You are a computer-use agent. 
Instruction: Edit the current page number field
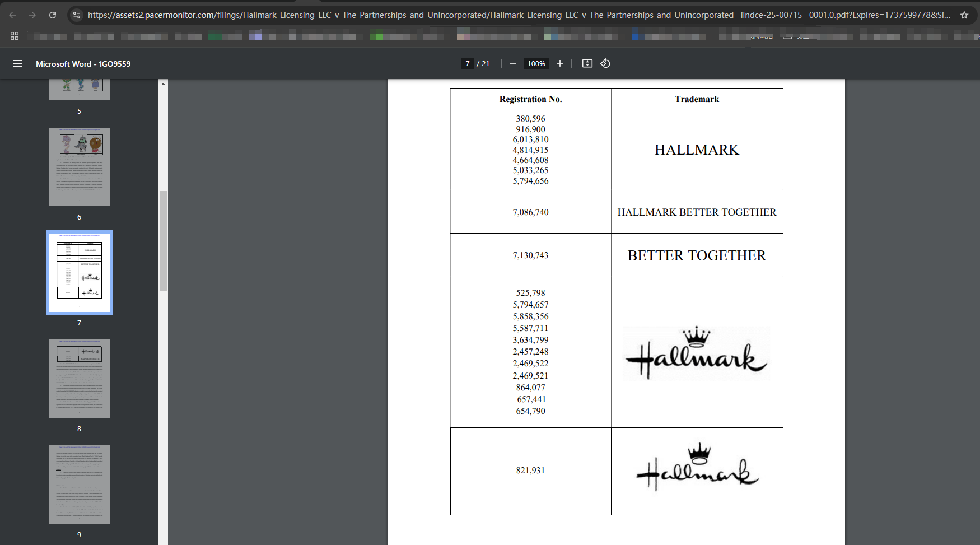pos(468,63)
